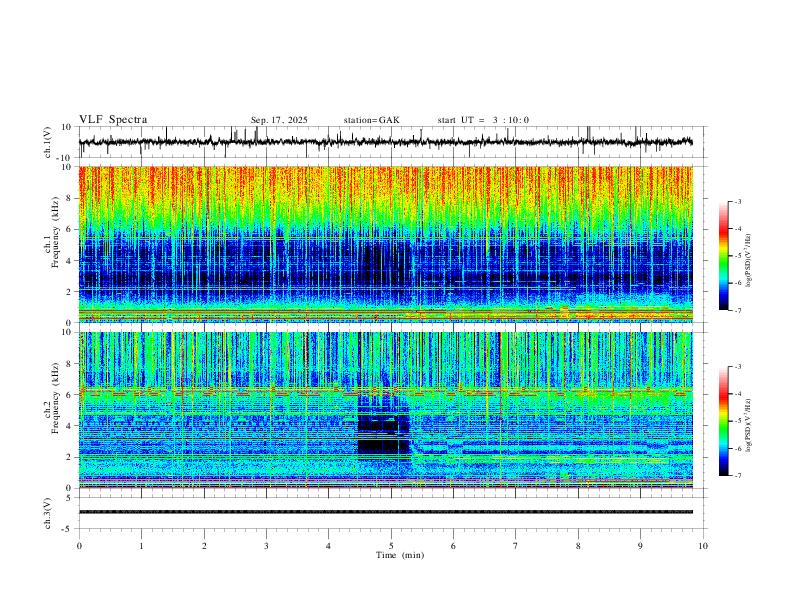Click time axis tick label "2"

204,546
